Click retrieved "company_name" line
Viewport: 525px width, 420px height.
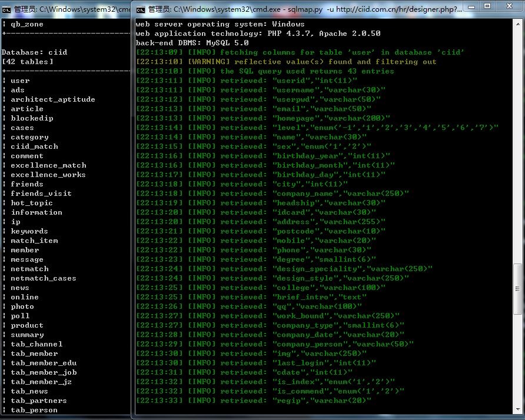pyautogui.click(x=272, y=194)
